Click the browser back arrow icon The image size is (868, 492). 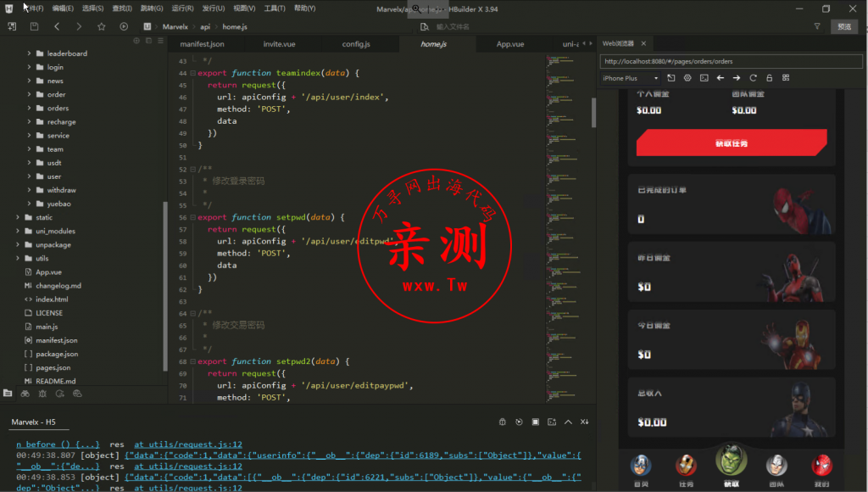(x=721, y=78)
